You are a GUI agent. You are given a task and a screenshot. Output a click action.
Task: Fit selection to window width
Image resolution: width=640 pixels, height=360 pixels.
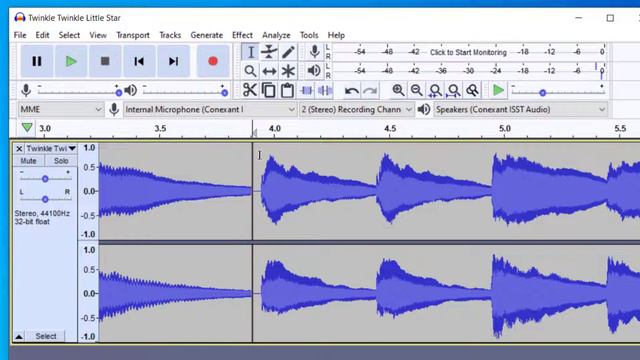435,90
